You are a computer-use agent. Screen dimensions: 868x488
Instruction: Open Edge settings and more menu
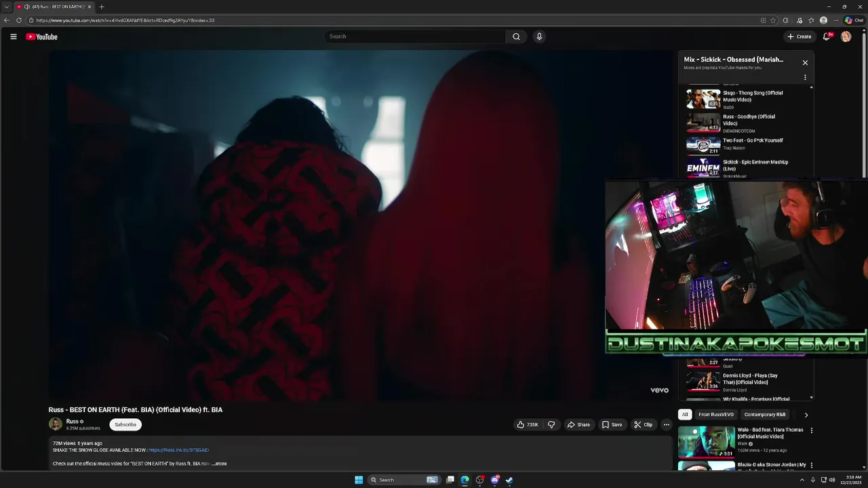(x=835, y=20)
